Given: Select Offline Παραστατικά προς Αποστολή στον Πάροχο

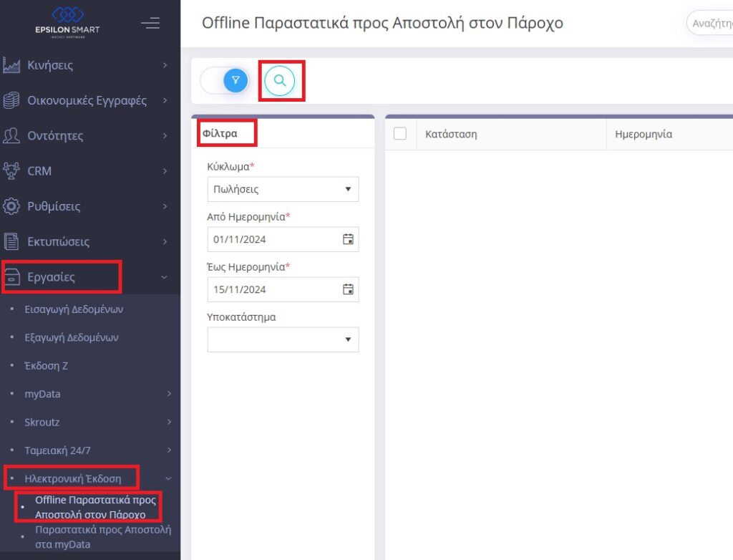Looking at the screenshot, I should 94,506.
